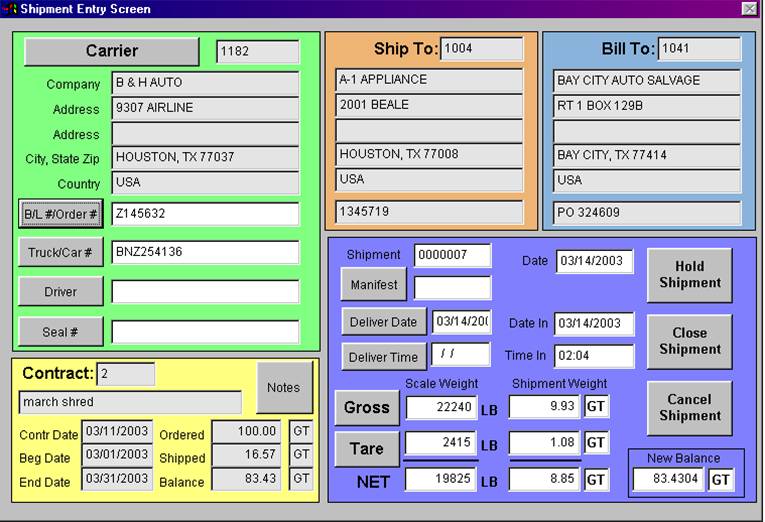This screenshot has height=522, width=765.
Task: Click the Deliver Time button
Action: click(383, 356)
